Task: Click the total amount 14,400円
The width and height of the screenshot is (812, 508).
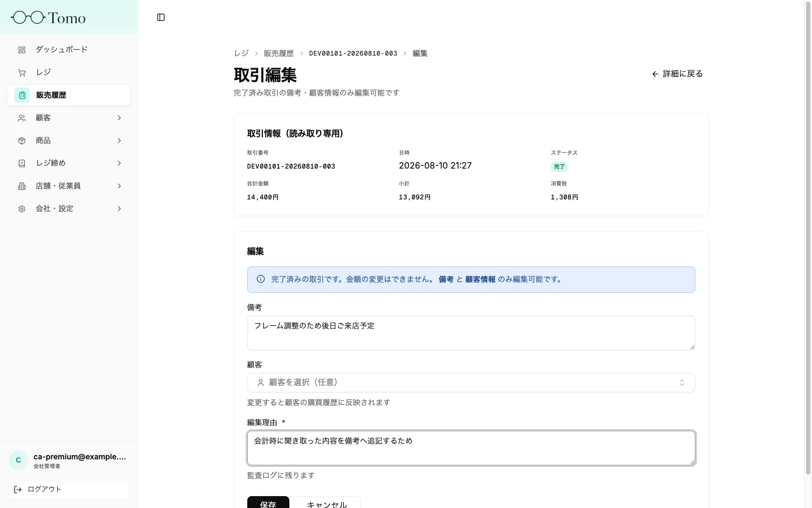Action: click(263, 197)
